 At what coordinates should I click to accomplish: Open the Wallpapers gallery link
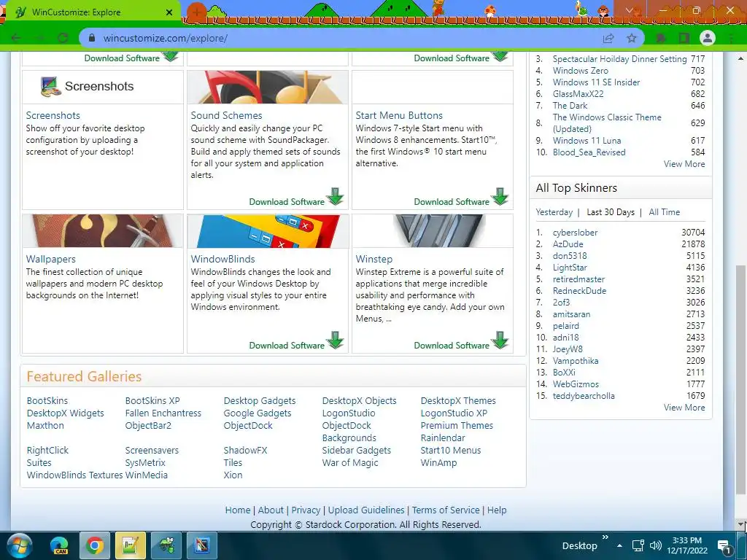point(50,260)
